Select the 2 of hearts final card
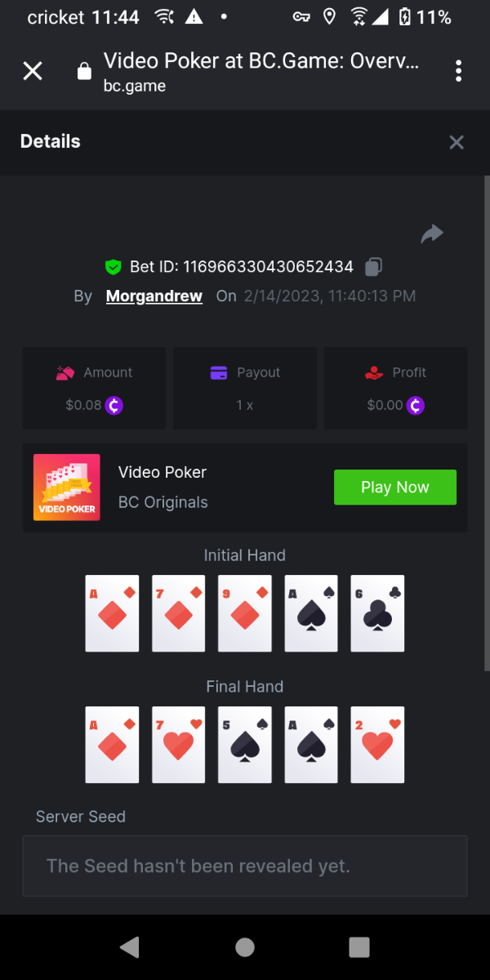 pyautogui.click(x=377, y=745)
